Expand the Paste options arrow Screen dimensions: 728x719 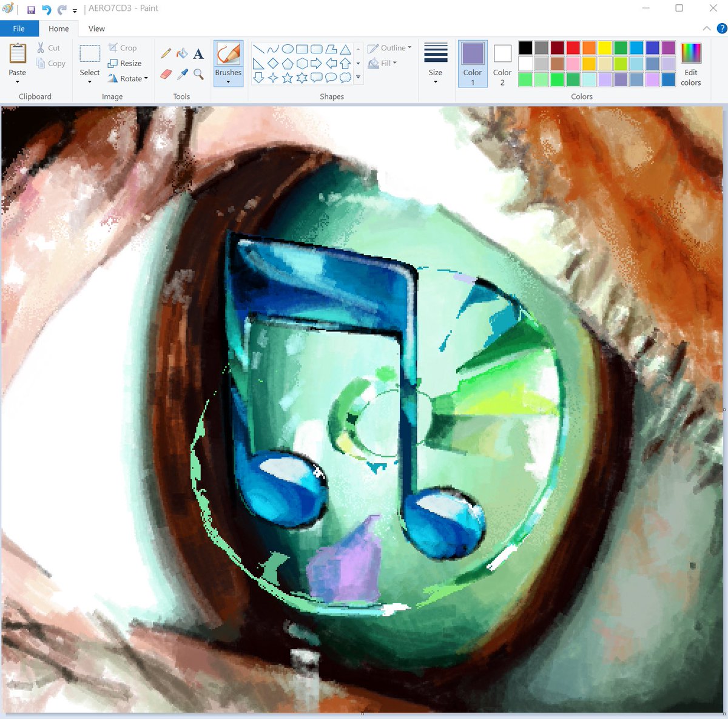[18, 81]
